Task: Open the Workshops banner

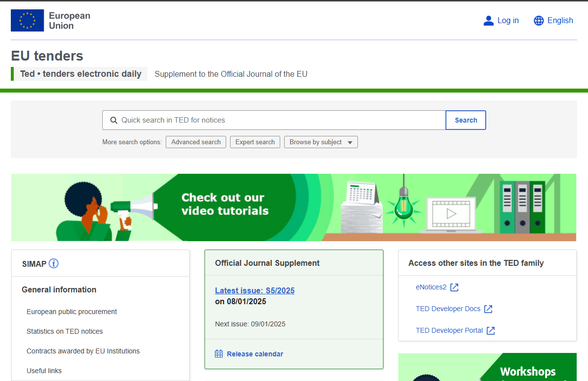Action: tap(487, 367)
